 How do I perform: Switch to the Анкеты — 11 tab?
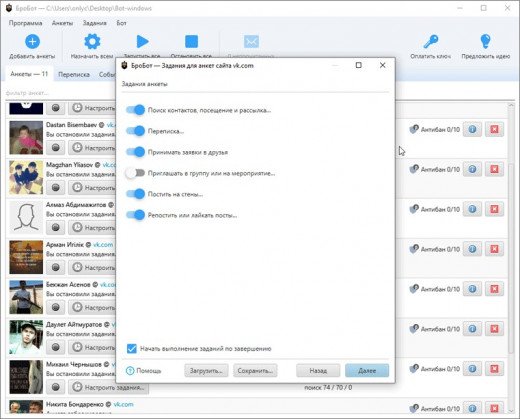[29, 74]
